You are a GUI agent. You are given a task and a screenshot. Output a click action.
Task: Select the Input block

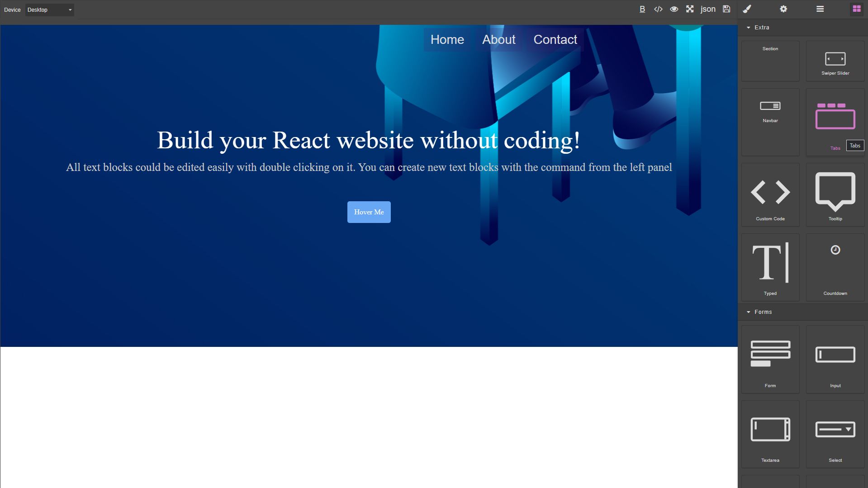click(835, 360)
